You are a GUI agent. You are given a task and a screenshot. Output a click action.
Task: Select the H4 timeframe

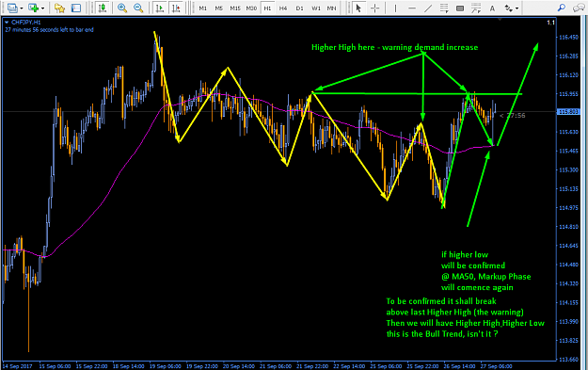coord(283,8)
